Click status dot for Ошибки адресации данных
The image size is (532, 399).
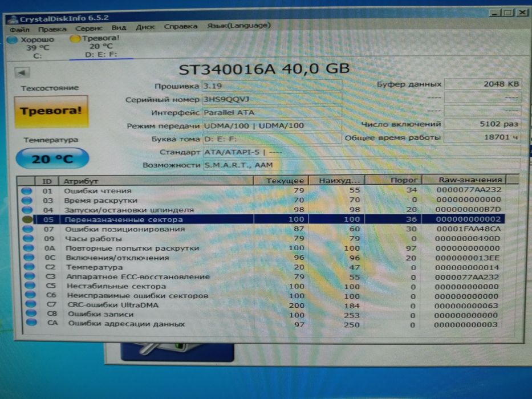(x=31, y=322)
